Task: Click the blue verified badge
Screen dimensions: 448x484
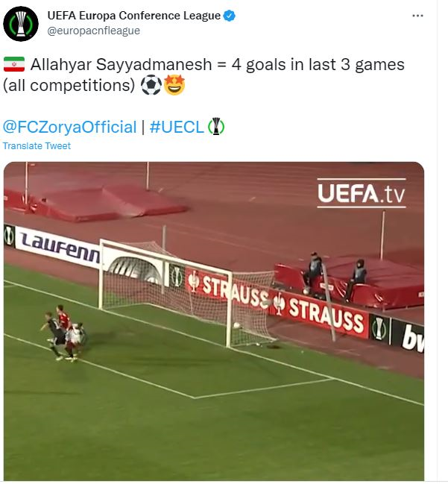Action: point(230,16)
